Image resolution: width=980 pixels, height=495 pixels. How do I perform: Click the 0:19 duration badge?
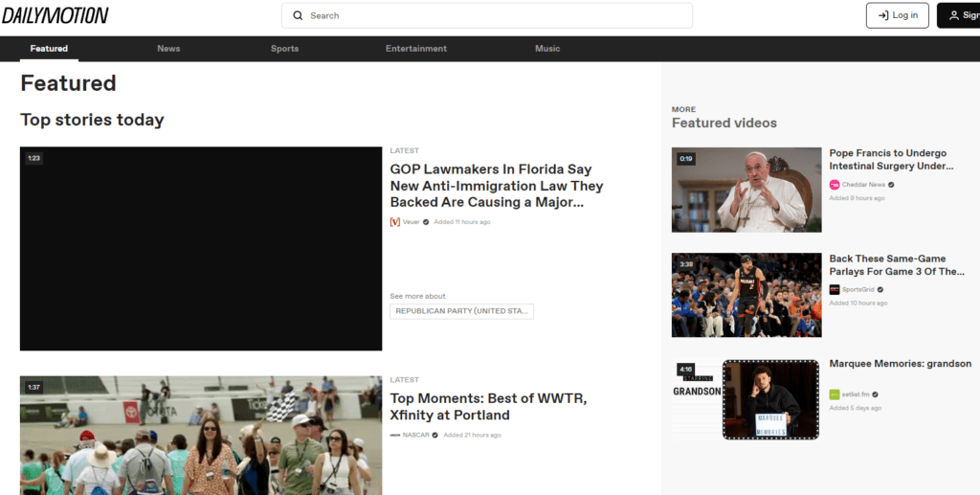(685, 159)
